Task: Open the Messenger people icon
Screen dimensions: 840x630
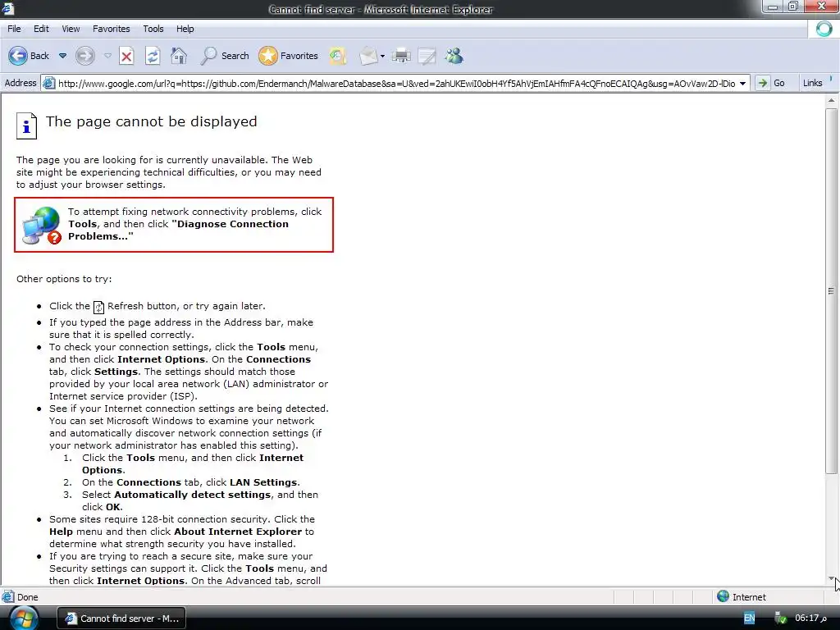Action: [454, 56]
